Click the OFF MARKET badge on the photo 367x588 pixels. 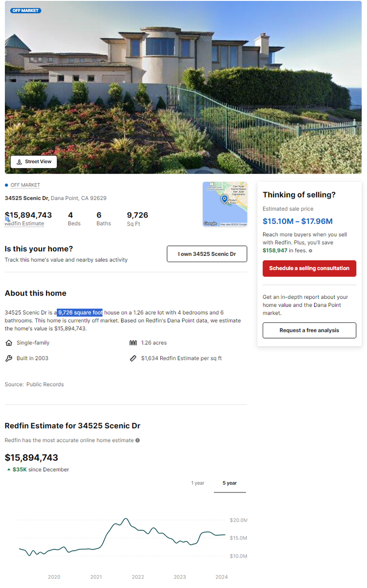point(25,10)
